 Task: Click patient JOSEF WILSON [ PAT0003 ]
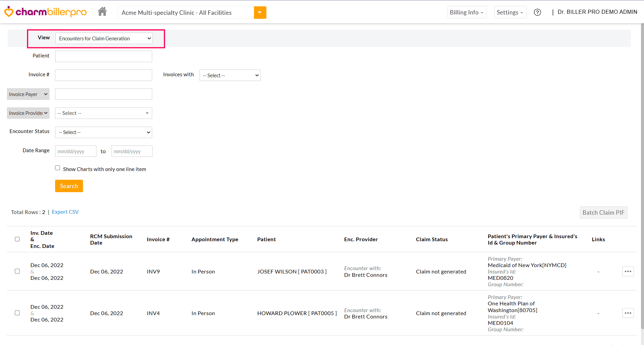(292, 271)
